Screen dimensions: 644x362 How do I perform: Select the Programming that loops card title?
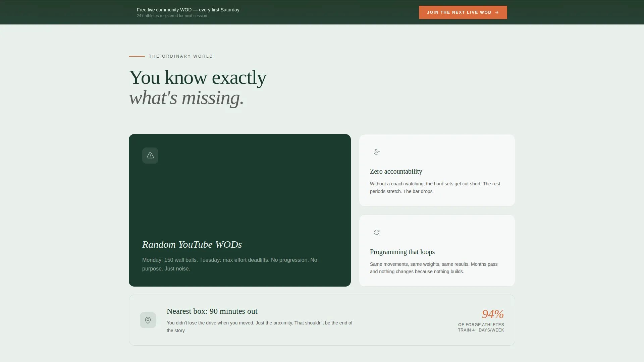(x=402, y=252)
